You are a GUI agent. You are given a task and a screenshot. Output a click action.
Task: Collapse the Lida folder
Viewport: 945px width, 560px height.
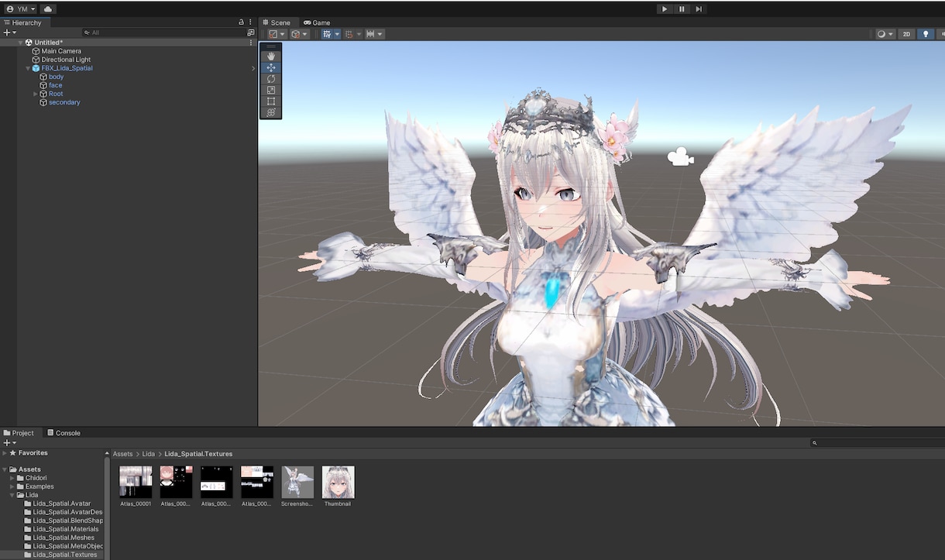(12, 495)
